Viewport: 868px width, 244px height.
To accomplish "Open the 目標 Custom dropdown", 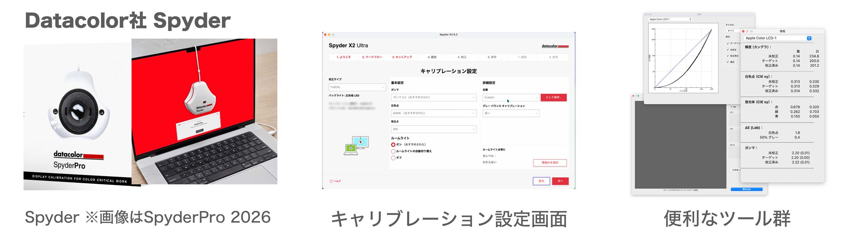I will (511, 97).
